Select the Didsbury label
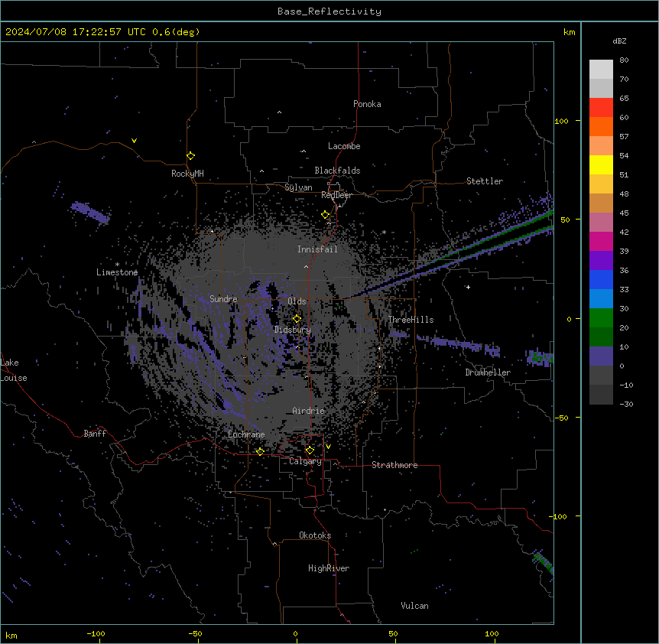 [293, 330]
